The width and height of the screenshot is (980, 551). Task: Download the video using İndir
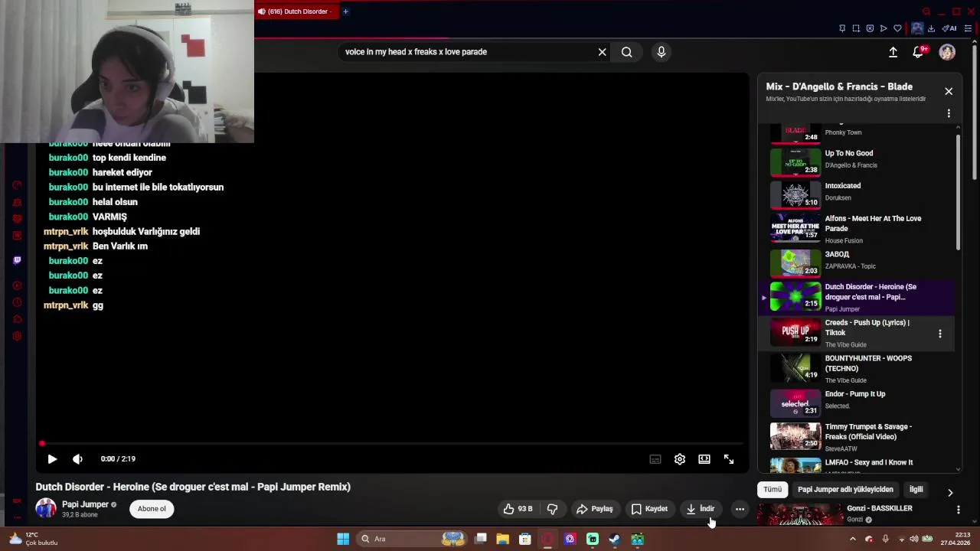(x=701, y=509)
